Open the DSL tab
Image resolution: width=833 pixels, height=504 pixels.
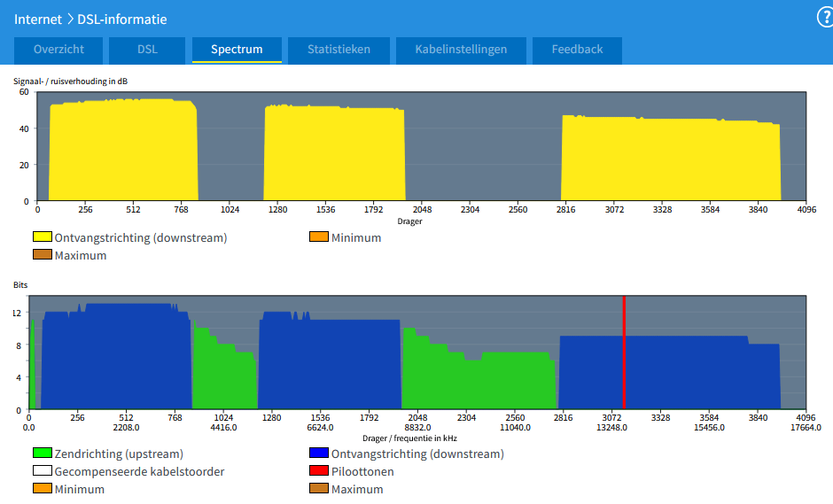click(x=147, y=50)
